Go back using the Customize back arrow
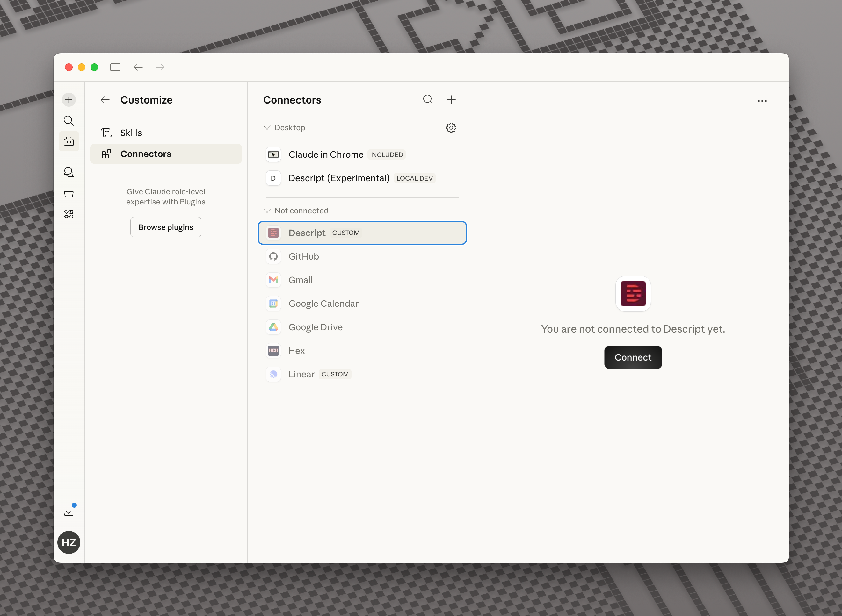Image resolution: width=842 pixels, height=616 pixels. [x=105, y=100]
